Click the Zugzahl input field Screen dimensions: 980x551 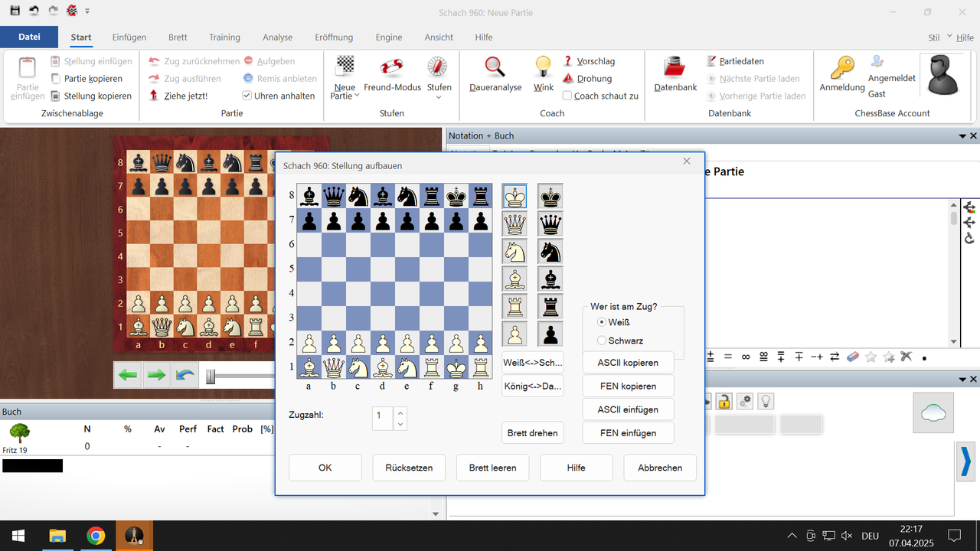point(383,419)
